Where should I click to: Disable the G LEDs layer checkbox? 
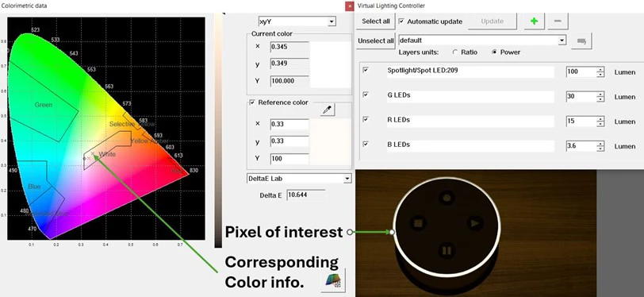coord(365,95)
